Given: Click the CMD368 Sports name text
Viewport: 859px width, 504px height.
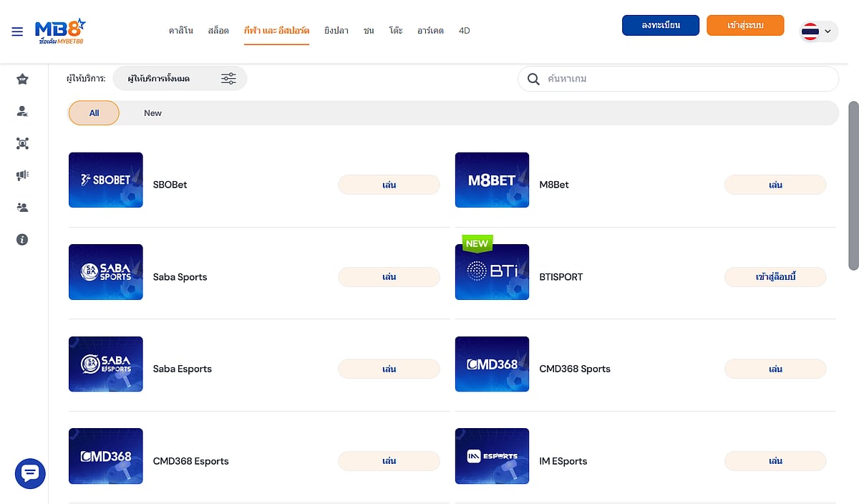Looking at the screenshot, I should coord(575,369).
